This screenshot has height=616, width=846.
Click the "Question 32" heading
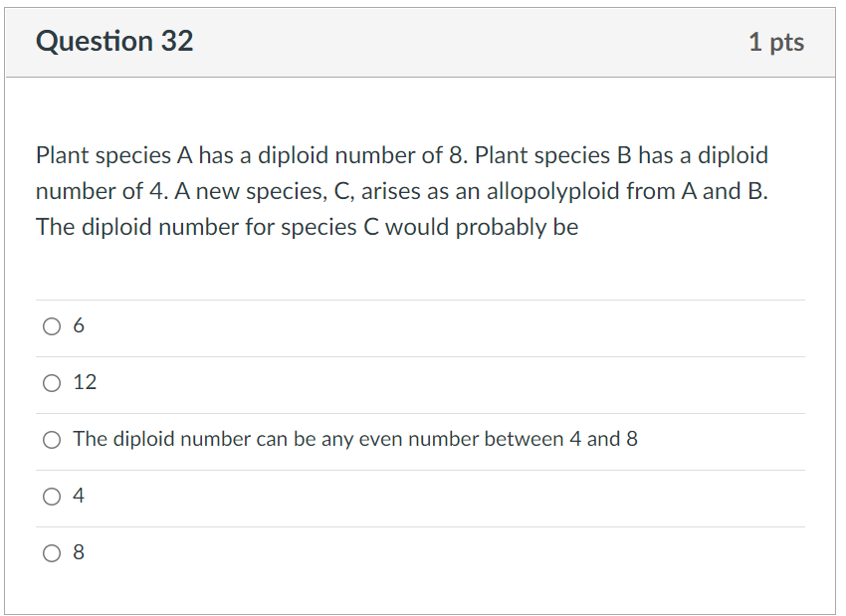(x=114, y=41)
